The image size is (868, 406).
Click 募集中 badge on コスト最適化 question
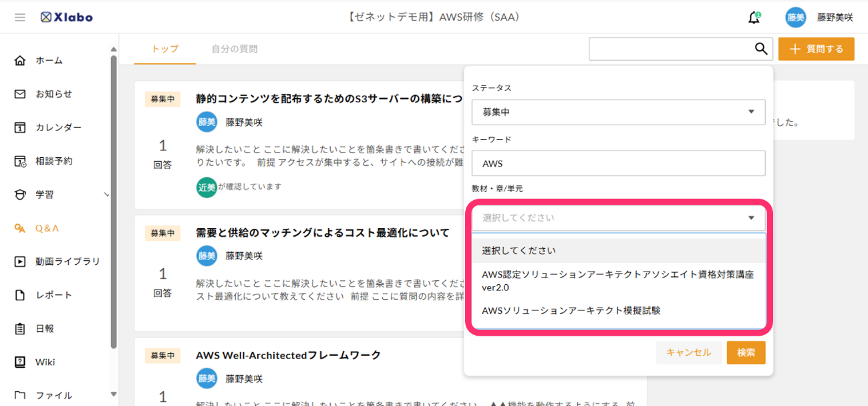(x=162, y=233)
